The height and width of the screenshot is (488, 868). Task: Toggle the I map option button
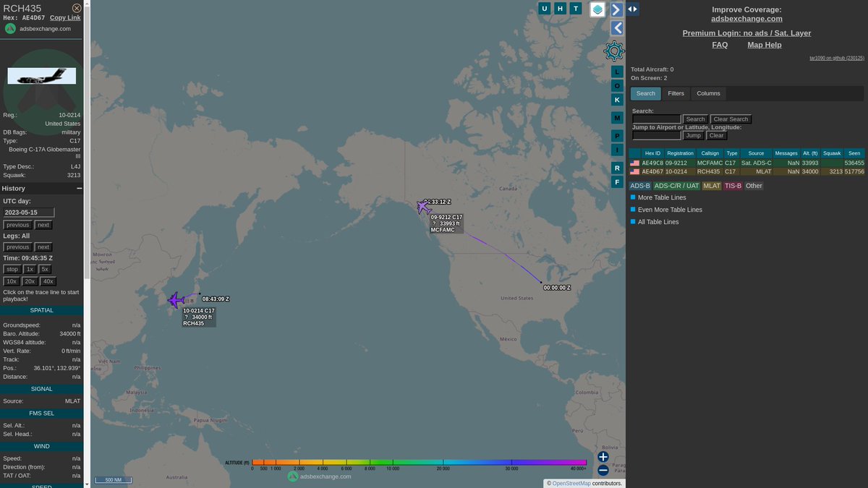(617, 150)
